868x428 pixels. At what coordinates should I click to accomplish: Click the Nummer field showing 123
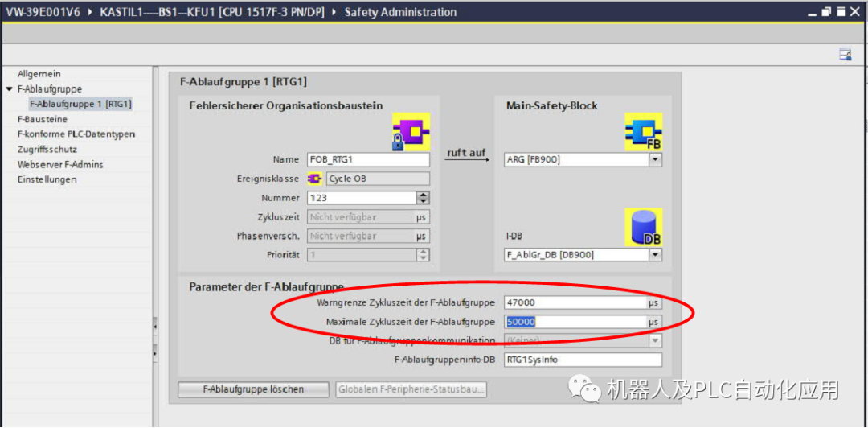pyautogui.click(x=362, y=198)
